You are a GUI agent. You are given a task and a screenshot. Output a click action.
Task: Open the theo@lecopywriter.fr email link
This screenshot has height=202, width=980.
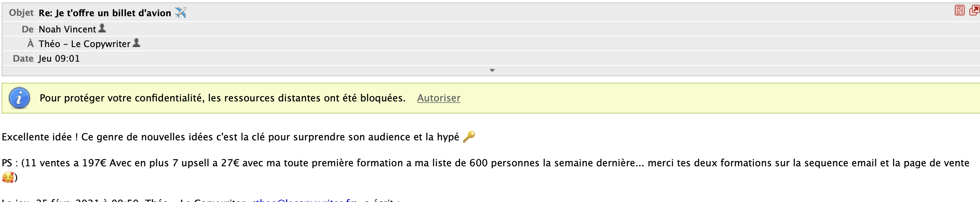pyautogui.click(x=305, y=200)
